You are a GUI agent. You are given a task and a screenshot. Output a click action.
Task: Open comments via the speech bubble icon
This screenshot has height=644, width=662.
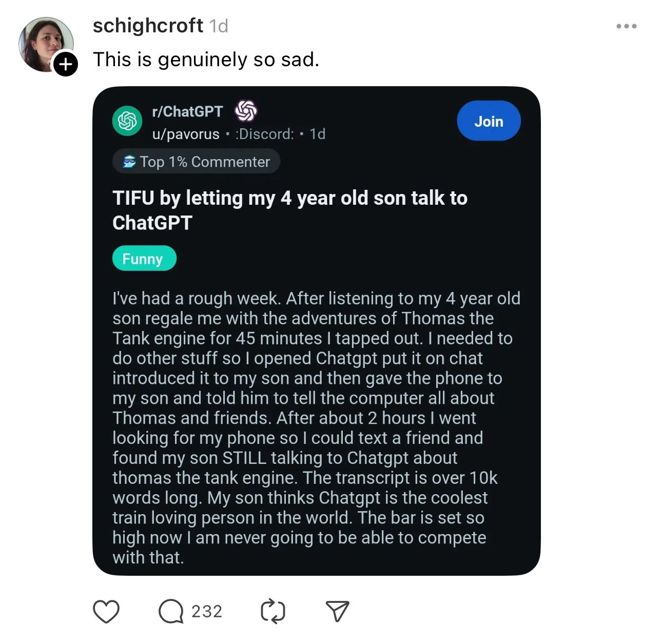click(x=170, y=611)
